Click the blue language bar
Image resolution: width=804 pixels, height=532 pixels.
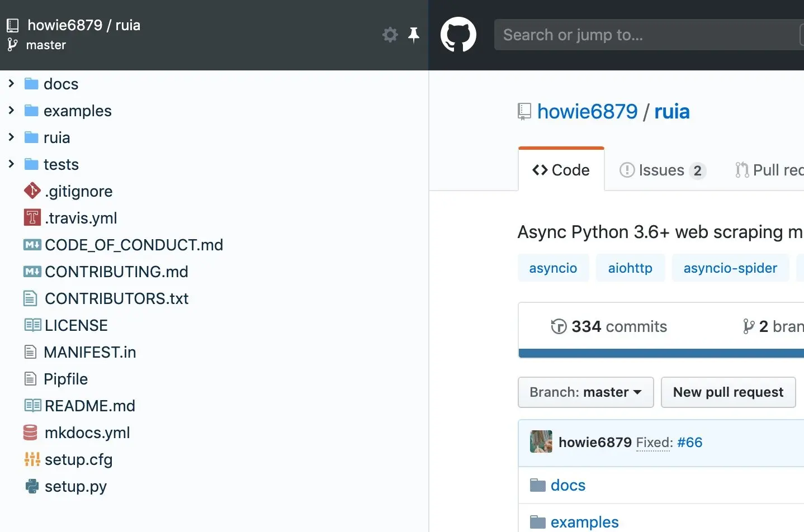click(661, 353)
